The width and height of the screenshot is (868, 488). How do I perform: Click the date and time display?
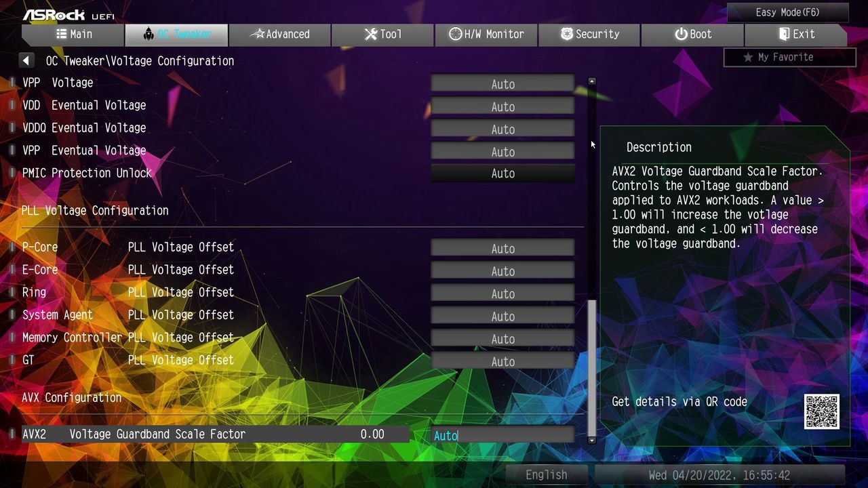(719, 475)
